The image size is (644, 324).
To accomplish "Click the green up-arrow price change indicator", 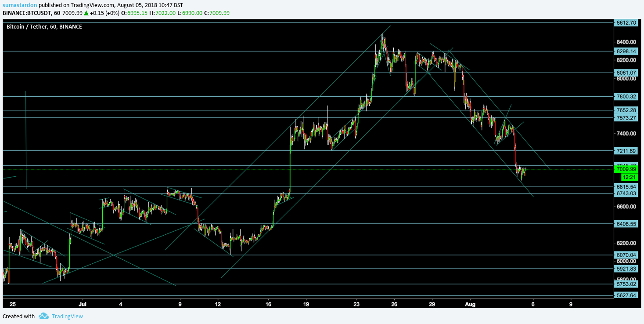I will (x=86, y=13).
